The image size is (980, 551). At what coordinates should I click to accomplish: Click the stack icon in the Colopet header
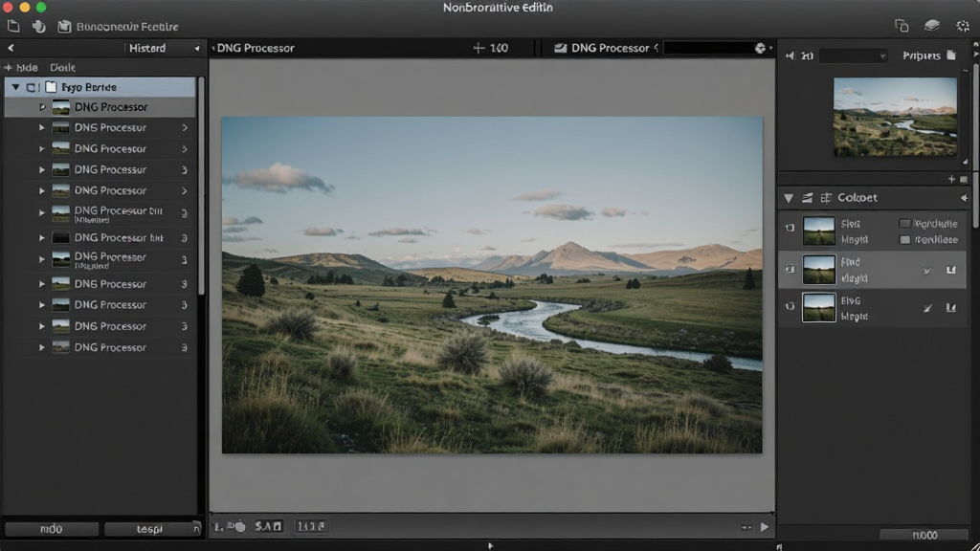click(808, 198)
